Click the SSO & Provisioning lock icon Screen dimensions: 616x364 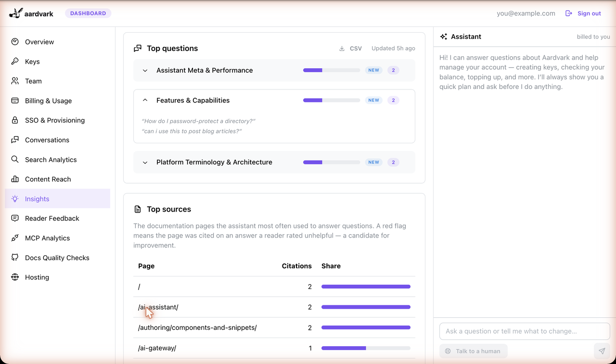(x=15, y=120)
